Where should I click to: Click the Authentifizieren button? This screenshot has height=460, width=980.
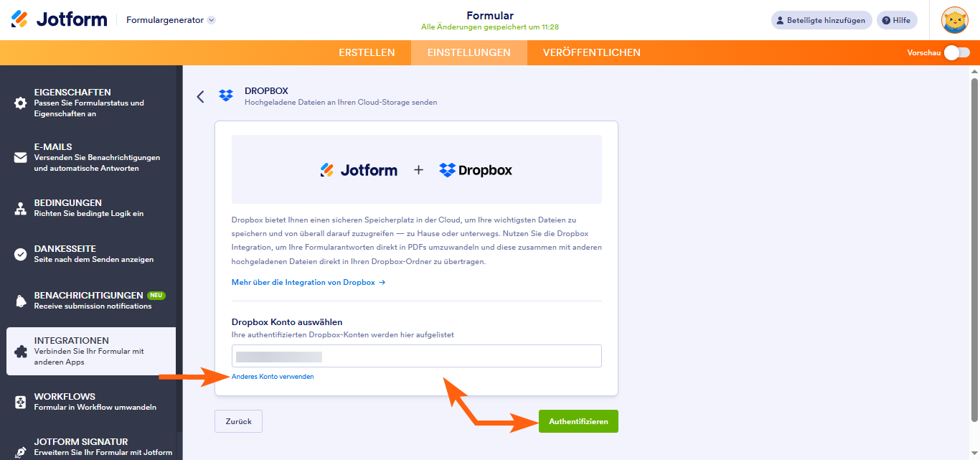click(x=578, y=421)
